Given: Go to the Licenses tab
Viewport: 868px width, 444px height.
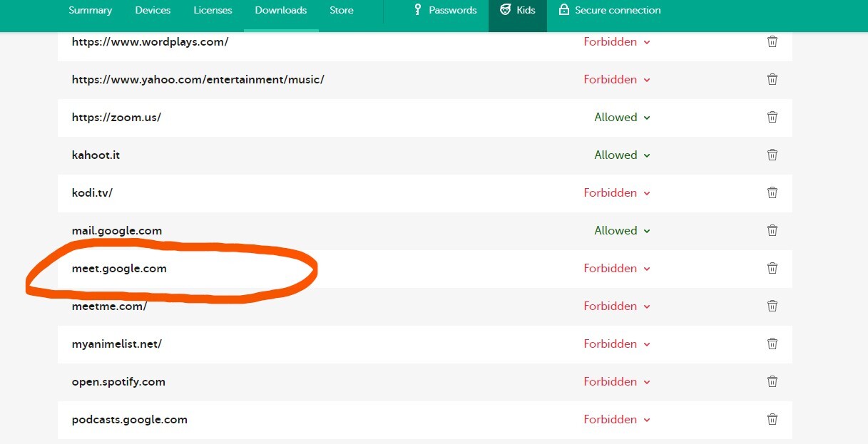Looking at the screenshot, I should pos(213,10).
